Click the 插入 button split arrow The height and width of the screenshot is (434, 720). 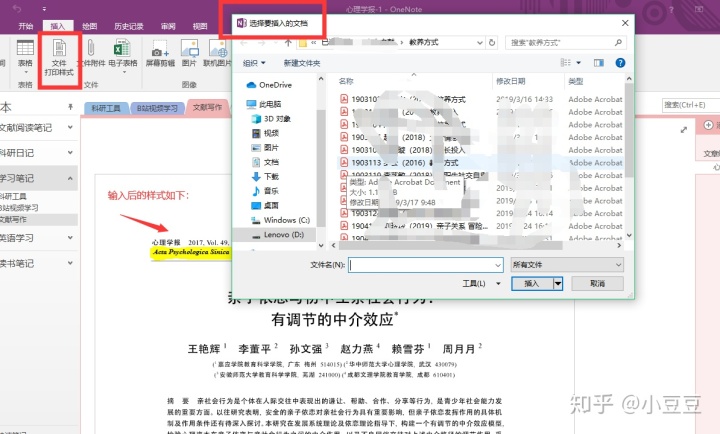[x=558, y=283]
